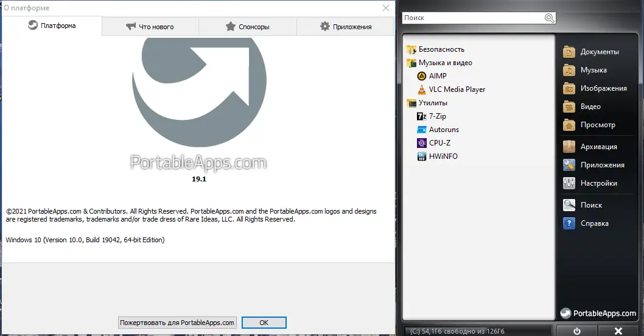
Task: Click the X button to close the menu
Action: click(618, 331)
